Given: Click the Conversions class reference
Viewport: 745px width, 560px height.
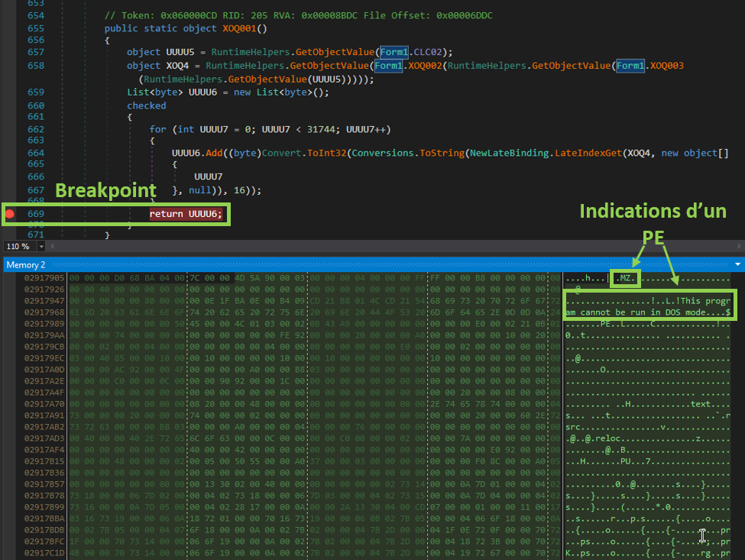Looking at the screenshot, I should 383,153.
